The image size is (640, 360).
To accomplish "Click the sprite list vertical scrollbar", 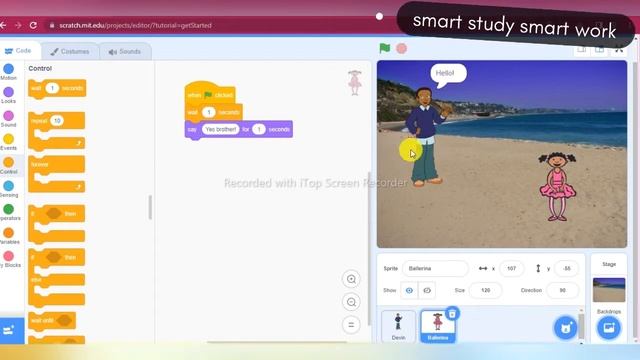I will (x=581, y=325).
